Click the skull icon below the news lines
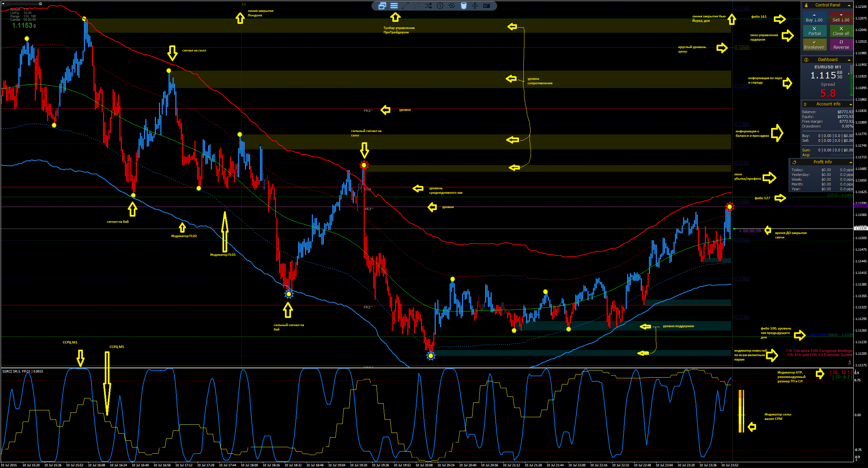This screenshot has width=868, height=468. tap(850, 363)
